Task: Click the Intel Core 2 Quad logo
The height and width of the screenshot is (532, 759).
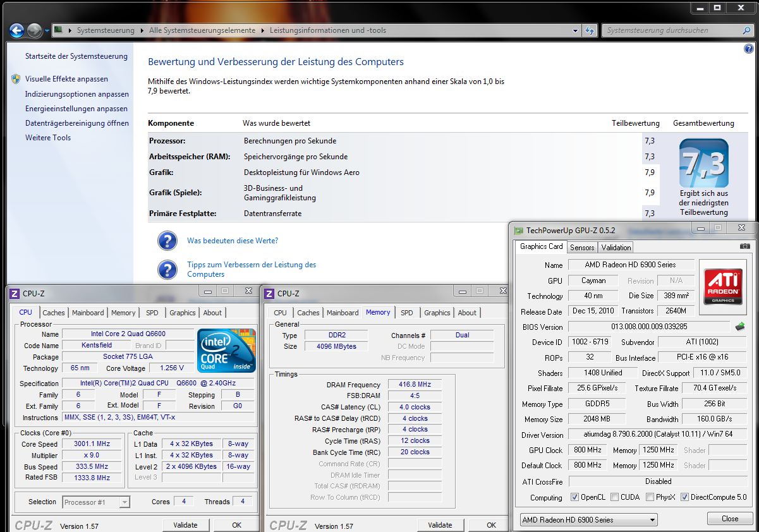Action: click(x=226, y=351)
